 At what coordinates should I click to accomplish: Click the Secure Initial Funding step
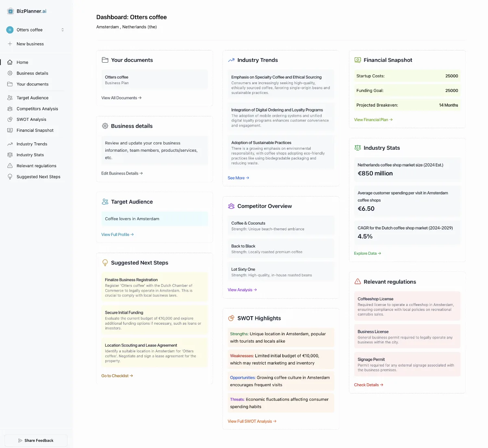tap(155, 320)
